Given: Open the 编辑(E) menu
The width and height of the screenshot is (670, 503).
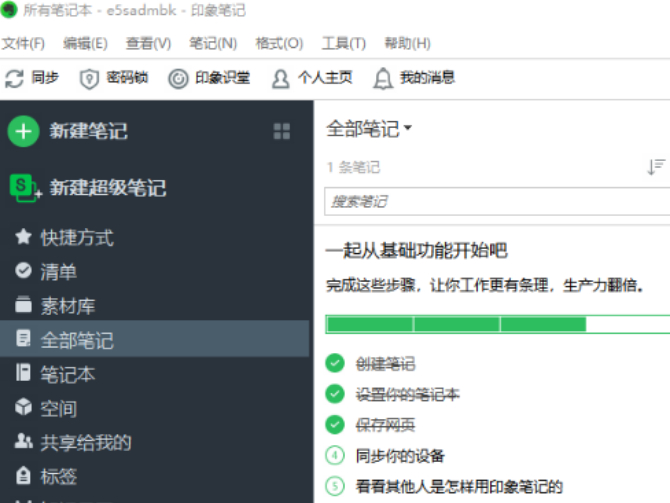Looking at the screenshot, I should click(85, 43).
